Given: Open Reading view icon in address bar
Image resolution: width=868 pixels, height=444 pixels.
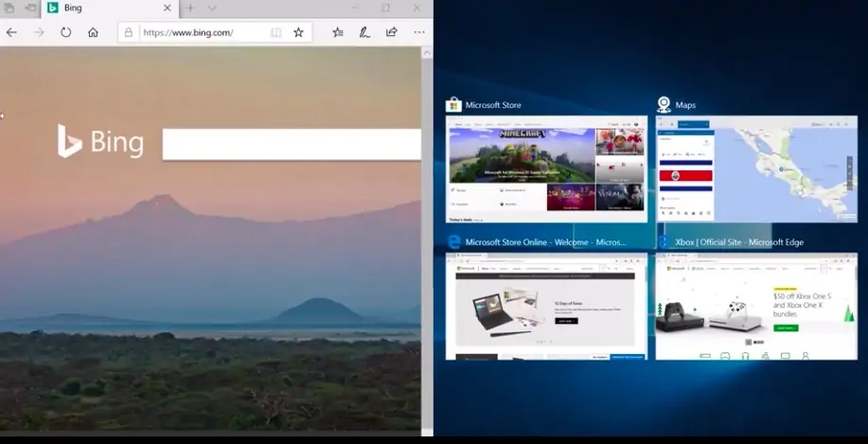Looking at the screenshot, I should (x=275, y=33).
